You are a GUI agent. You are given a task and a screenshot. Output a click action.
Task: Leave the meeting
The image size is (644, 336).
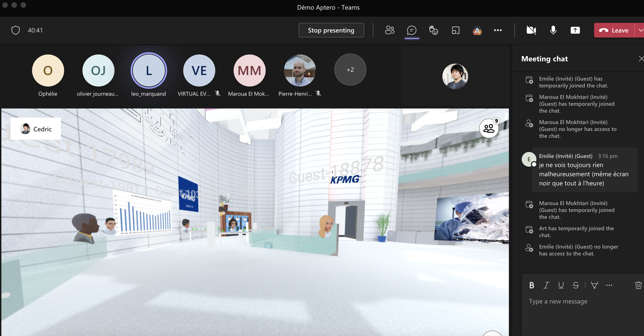[x=614, y=30]
